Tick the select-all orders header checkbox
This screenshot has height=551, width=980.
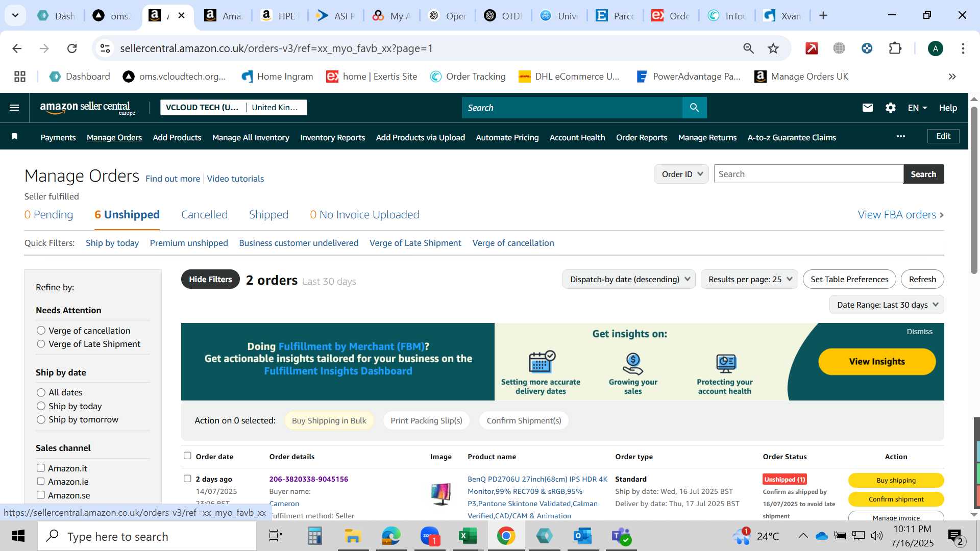[x=187, y=456]
